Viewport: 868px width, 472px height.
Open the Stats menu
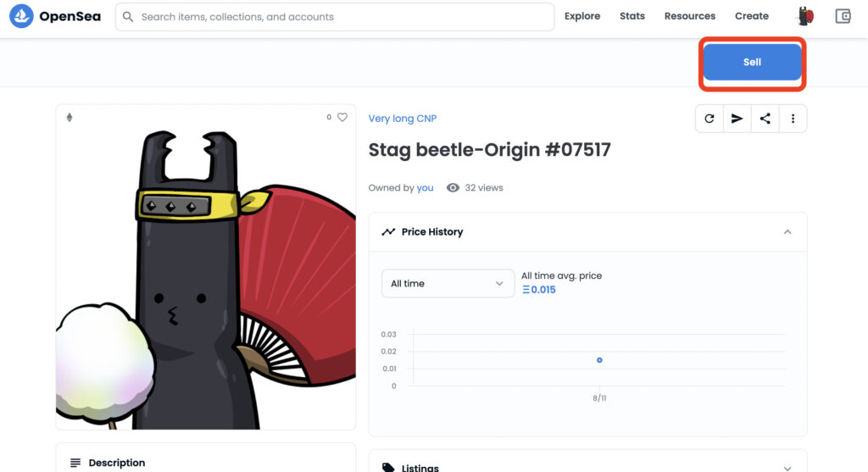coord(632,16)
